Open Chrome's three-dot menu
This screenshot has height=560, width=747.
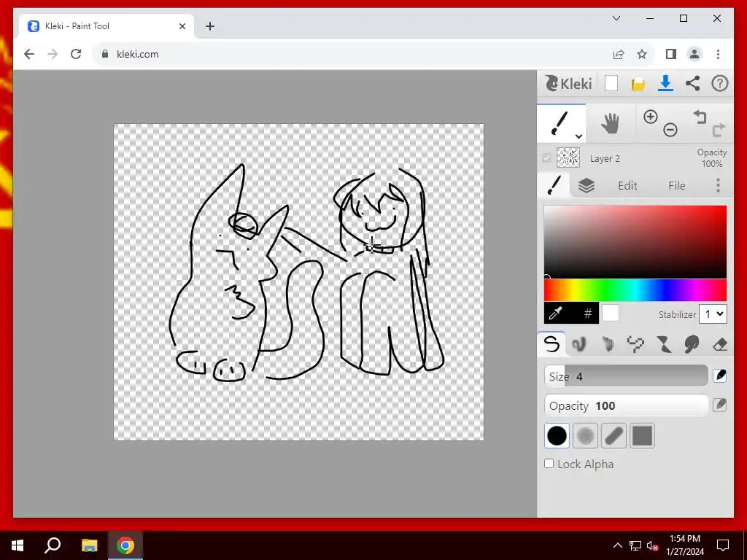(718, 54)
